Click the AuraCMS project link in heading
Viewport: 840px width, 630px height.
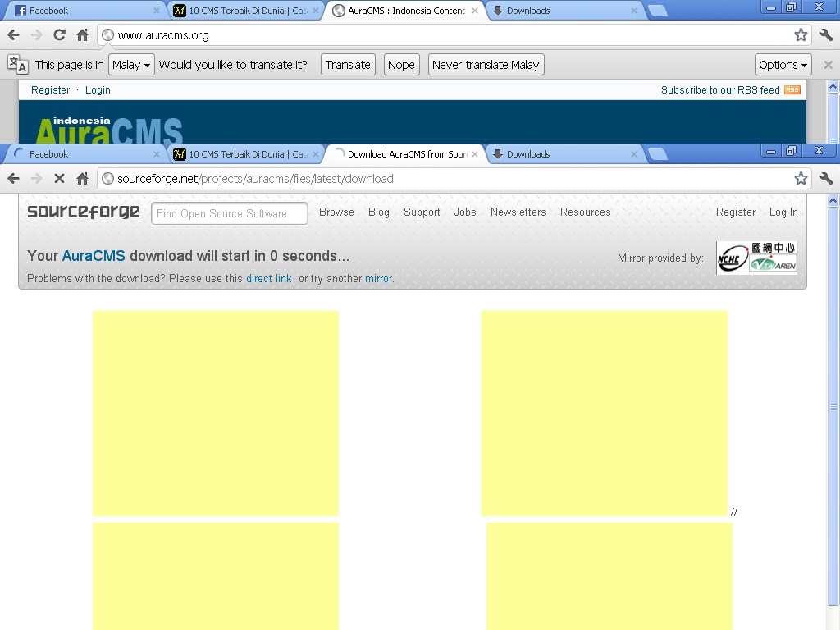tap(94, 256)
